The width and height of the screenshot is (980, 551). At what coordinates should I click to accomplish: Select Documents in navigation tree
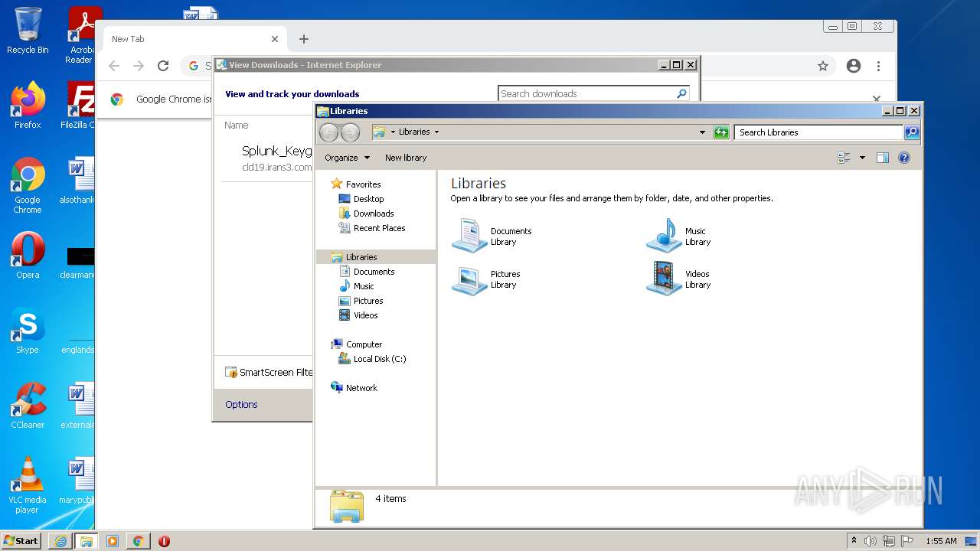tap(374, 272)
